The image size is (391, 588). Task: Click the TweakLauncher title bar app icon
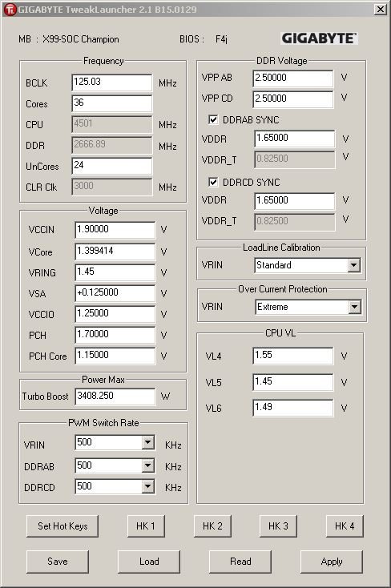(x=10, y=10)
